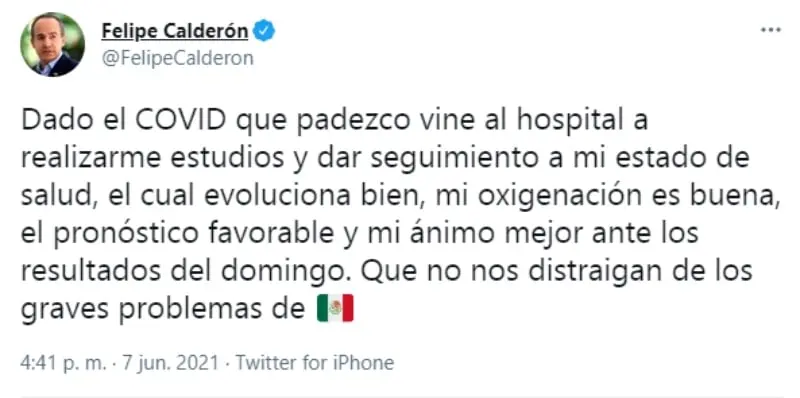Open the three-dot more options menu
800x398 pixels.
(x=770, y=31)
